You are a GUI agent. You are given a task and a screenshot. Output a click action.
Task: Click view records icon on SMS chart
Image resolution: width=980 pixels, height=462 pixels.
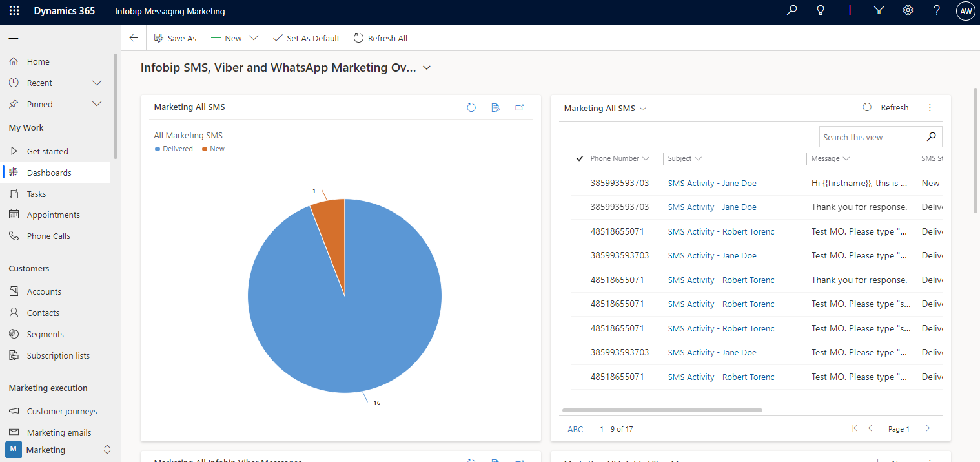tap(496, 108)
